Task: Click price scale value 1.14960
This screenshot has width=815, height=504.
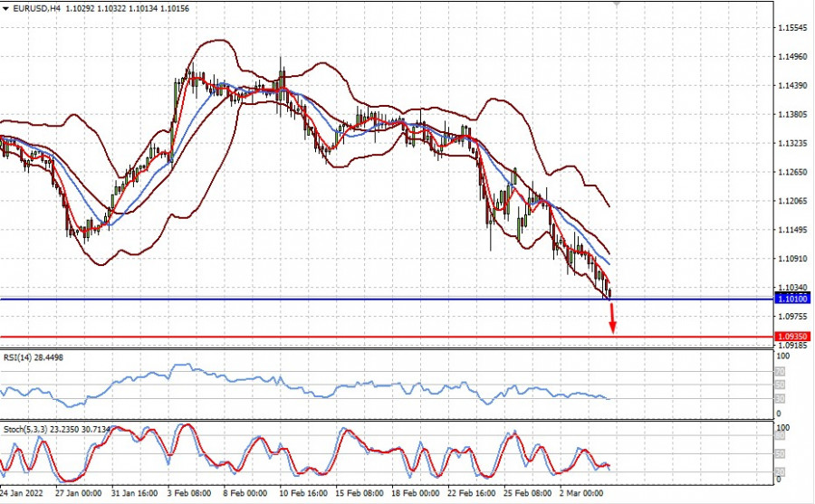Action: tap(792, 57)
